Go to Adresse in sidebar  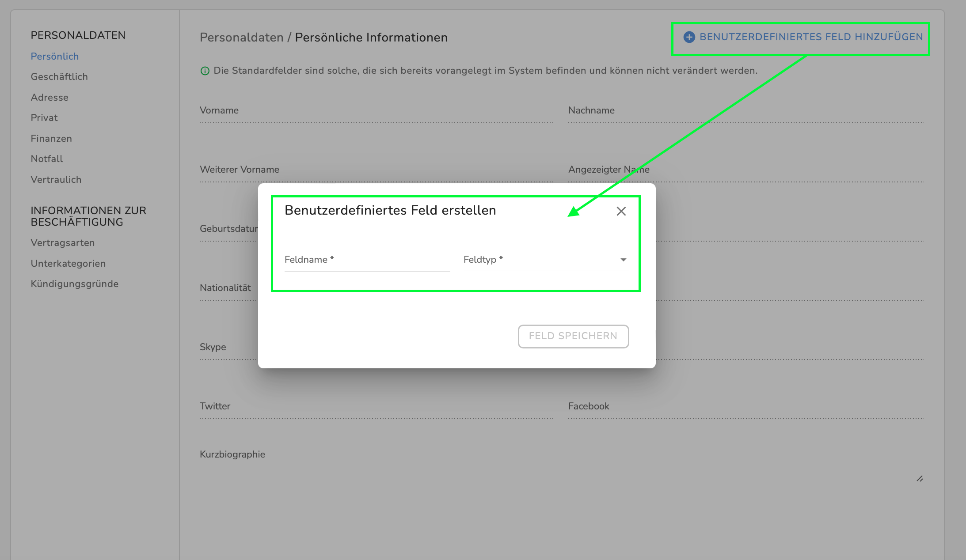[x=49, y=98]
